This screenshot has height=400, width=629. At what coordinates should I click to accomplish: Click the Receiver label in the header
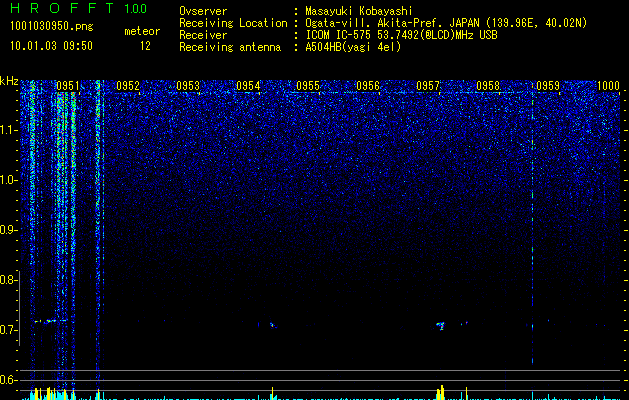click(x=203, y=35)
